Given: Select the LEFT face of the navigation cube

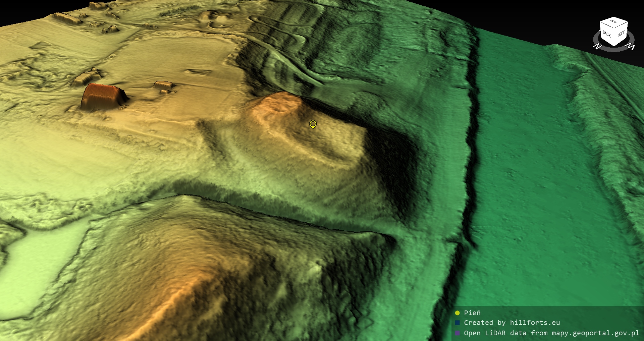Looking at the screenshot, I should pos(621,34).
